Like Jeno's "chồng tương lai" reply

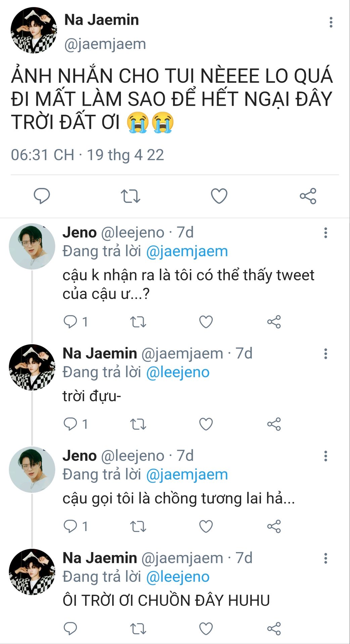(x=206, y=526)
